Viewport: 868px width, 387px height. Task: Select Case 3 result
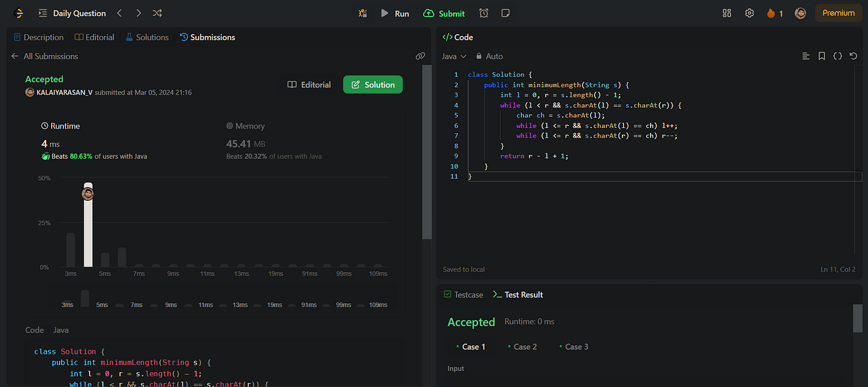[x=574, y=347]
